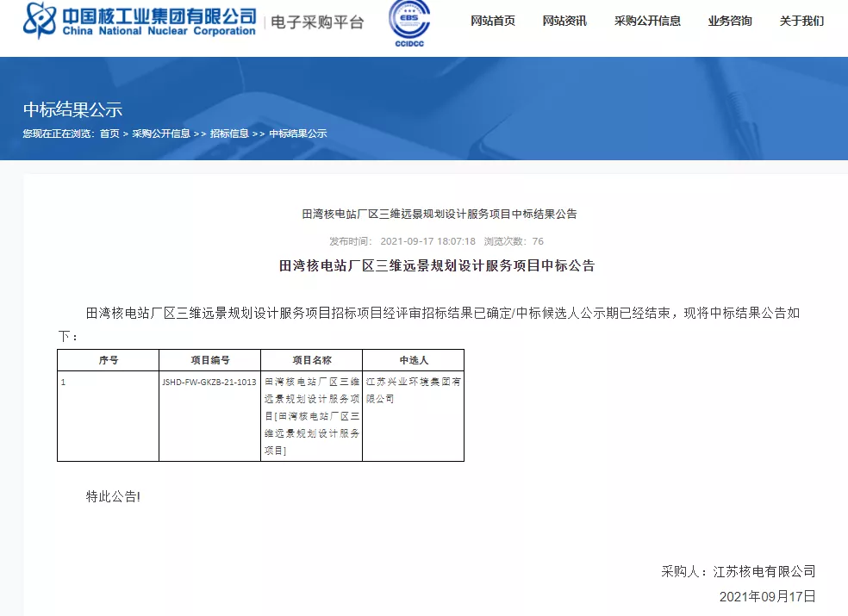Navigate to 招标信息 in the breadcrumb
Image resolution: width=848 pixels, height=616 pixels.
229,134
